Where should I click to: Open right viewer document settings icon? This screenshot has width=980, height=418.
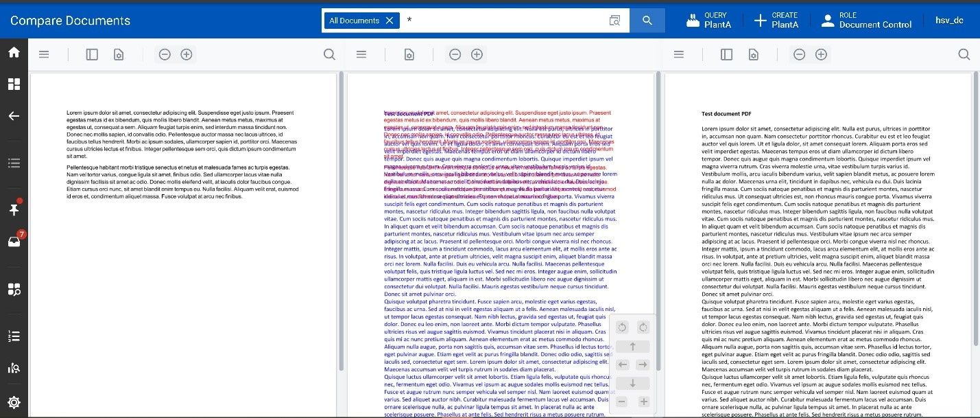coord(754,54)
